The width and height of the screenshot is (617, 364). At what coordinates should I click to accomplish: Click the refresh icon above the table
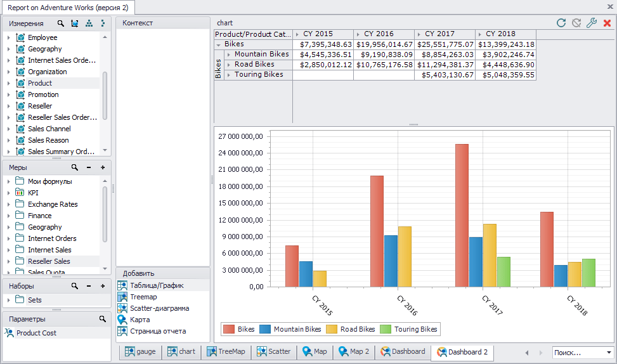(561, 23)
